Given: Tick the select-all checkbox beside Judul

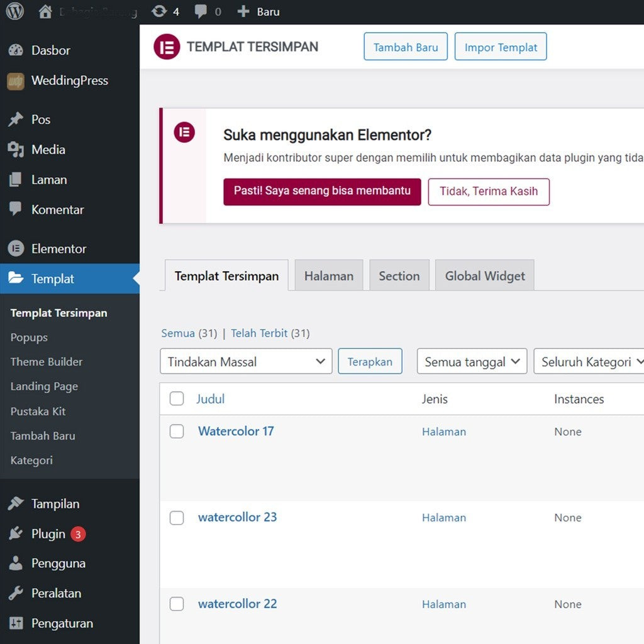Looking at the screenshot, I should (x=177, y=398).
